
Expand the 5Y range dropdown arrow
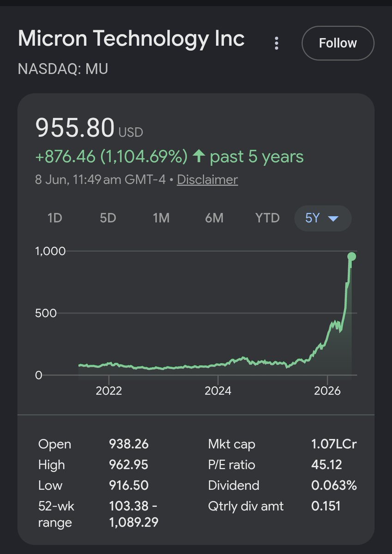pos(333,218)
